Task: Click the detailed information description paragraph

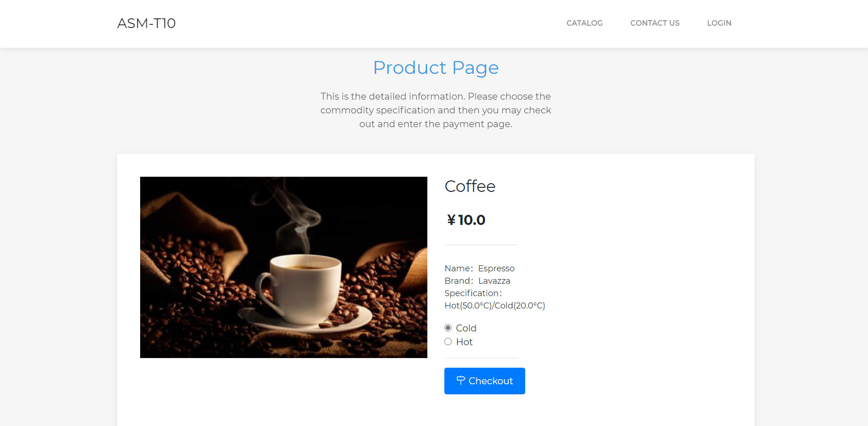Action: [x=436, y=110]
